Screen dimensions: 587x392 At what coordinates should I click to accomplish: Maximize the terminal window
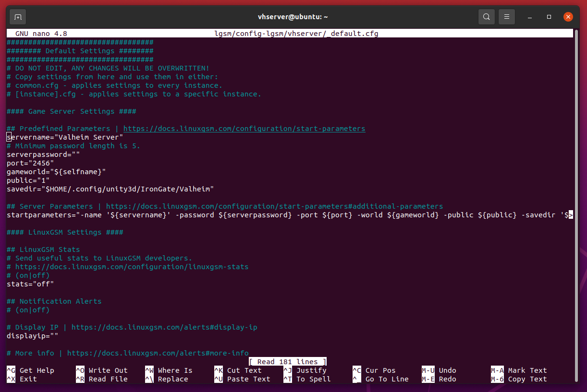tap(549, 17)
